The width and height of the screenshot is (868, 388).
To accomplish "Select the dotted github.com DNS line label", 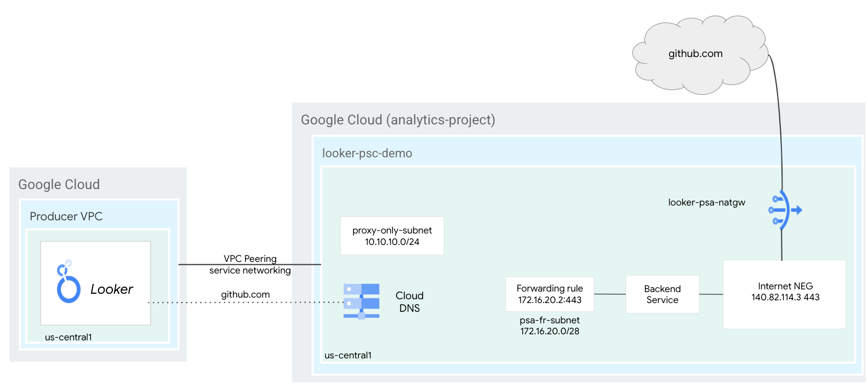I will pyautogui.click(x=245, y=294).
